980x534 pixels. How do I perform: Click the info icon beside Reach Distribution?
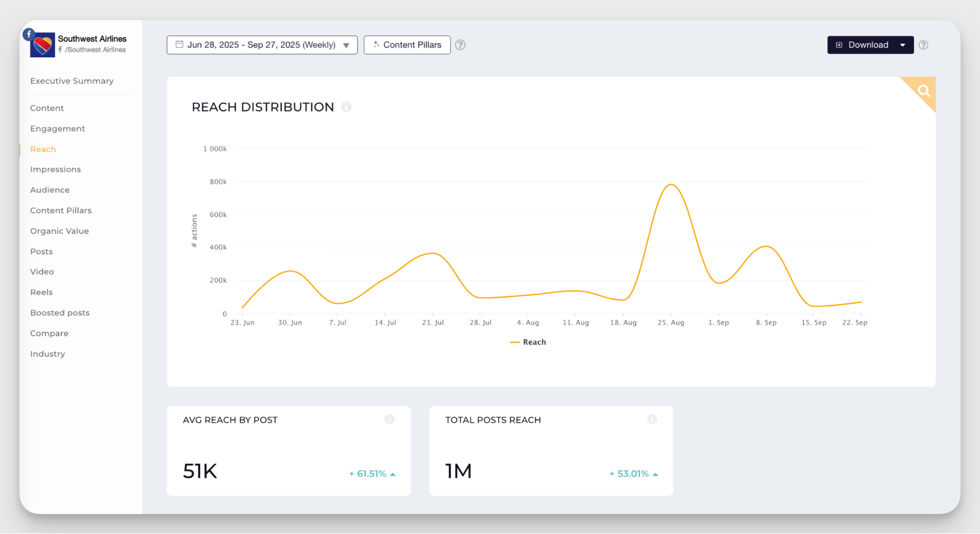pyautogui.click(x=347, y=107)
